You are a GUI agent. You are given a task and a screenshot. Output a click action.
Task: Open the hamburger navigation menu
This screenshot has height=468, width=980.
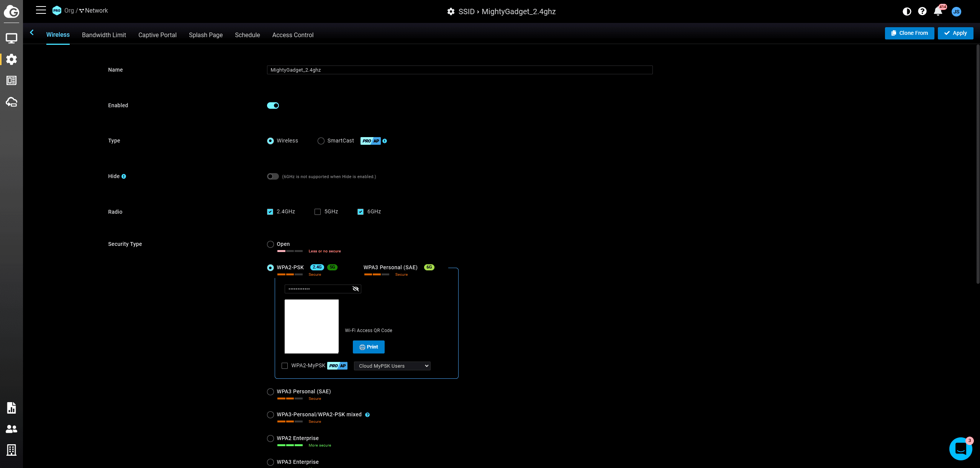click(x=41, y=10)
